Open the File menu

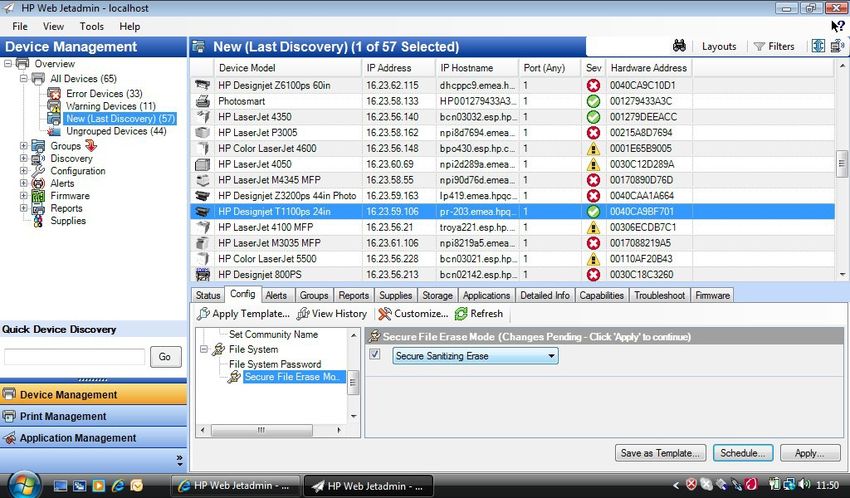click(20, 26)
